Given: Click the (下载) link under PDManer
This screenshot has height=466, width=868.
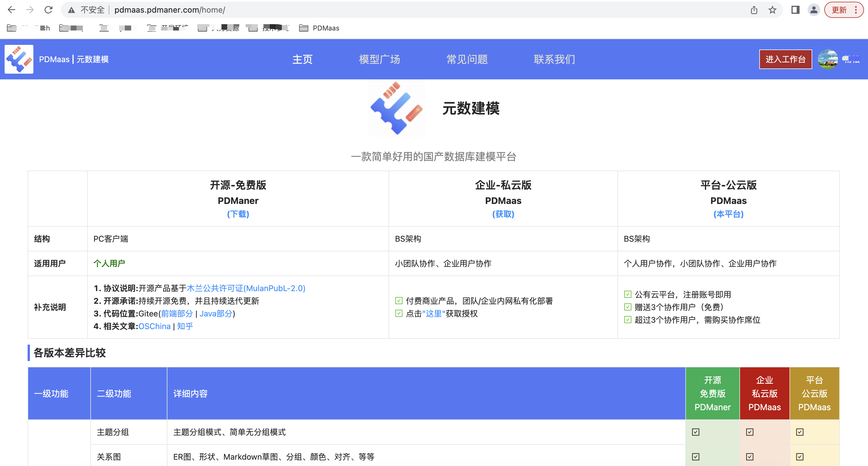Looking at the screenshot, I should (x=238, y=214).
